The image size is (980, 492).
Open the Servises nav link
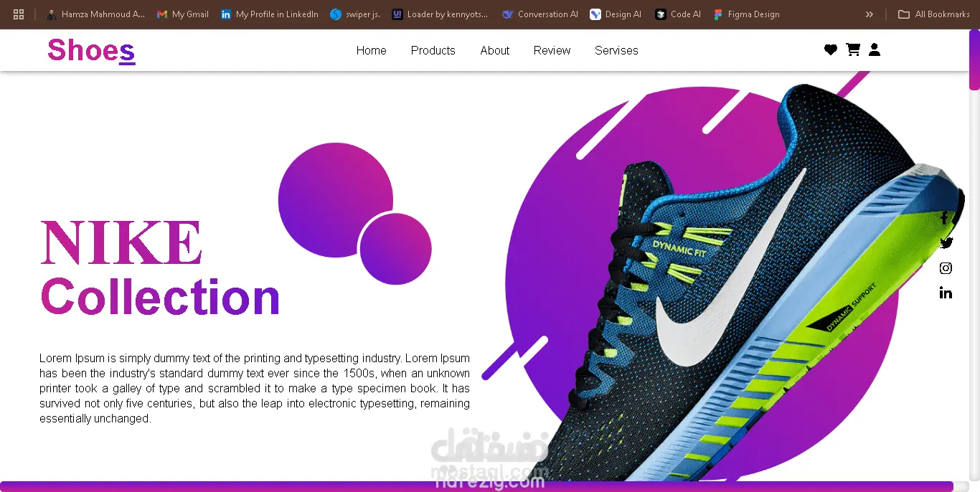point(616,50)
